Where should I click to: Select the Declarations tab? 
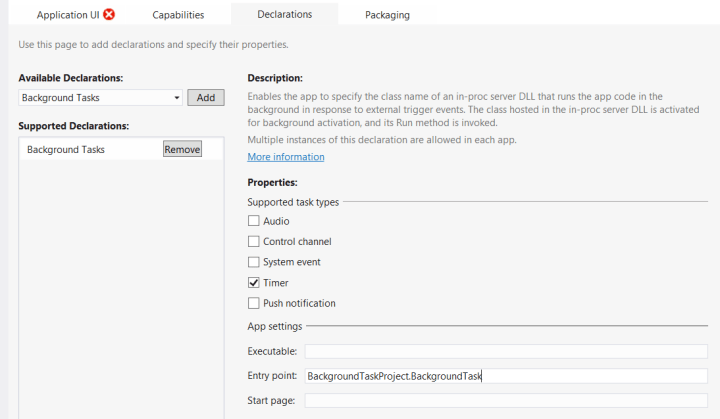(284, 15)
